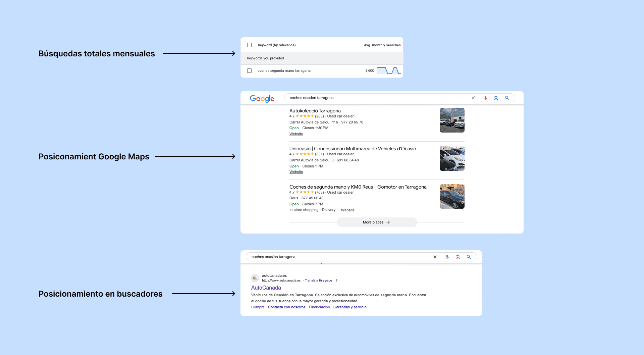Open the Uniocasió Concessionari Multimarca listing
The width and height of the screenshot is (644, 355).
pyautogui.click(x=353, y=149)
